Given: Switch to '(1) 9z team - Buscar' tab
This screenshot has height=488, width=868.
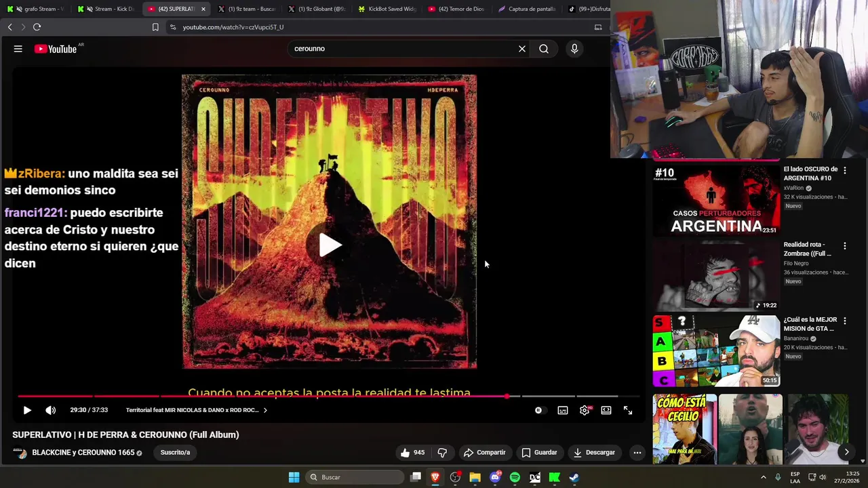Looking at the screenshot, I should [248, 9].
